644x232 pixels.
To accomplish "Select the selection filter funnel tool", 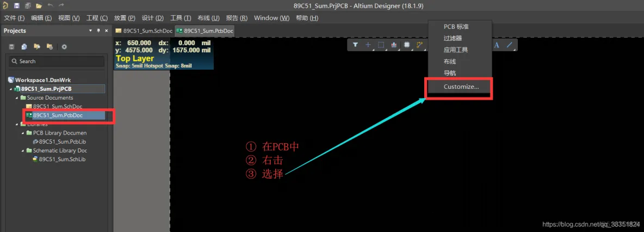I will pyautogui.click(x=355, y=45).
